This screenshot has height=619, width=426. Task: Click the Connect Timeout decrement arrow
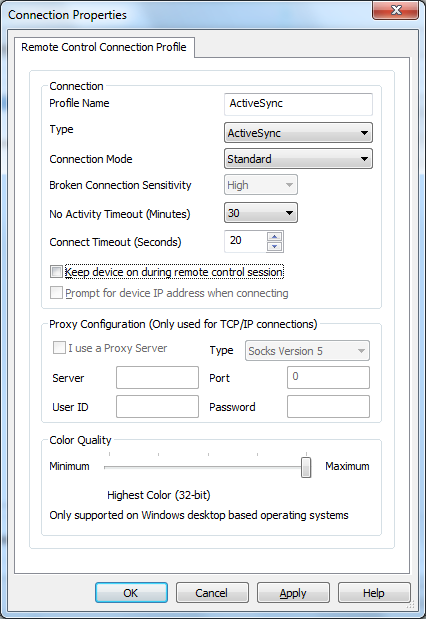[274, 247]
